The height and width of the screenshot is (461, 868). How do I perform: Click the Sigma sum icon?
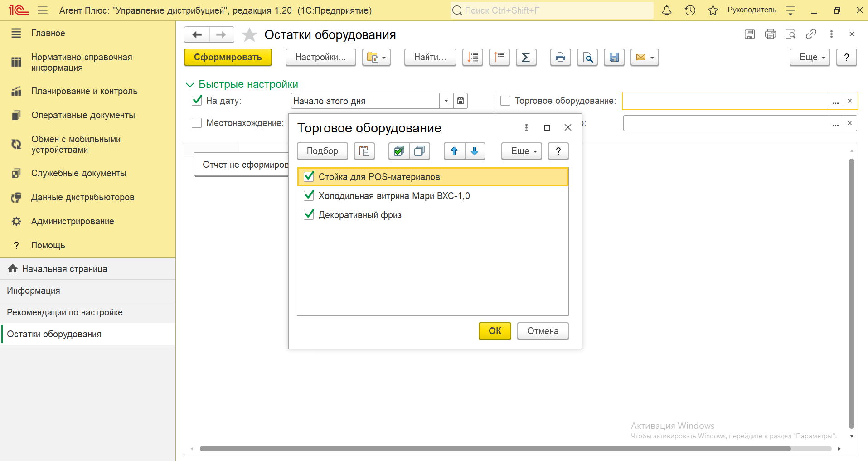[x=526, y=57]
